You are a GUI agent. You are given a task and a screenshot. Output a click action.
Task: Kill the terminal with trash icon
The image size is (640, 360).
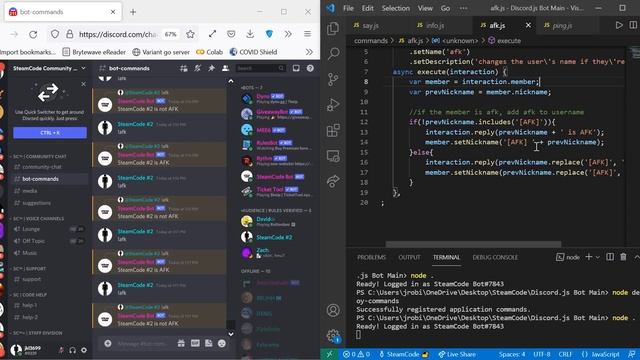(x=623, y=257)
